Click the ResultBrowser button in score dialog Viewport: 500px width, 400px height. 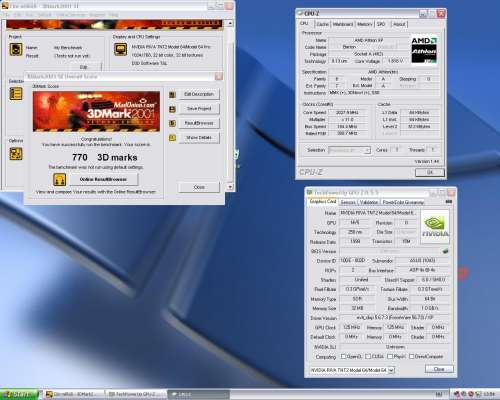(199, 123)
